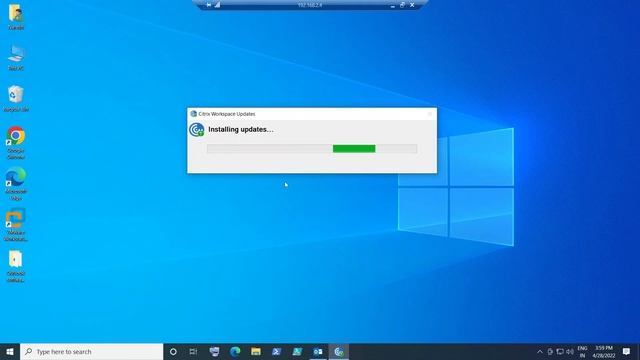Screen dimensions: 640x360
Task: Click the signal strength icon on the connection bar
Action: 218,5
